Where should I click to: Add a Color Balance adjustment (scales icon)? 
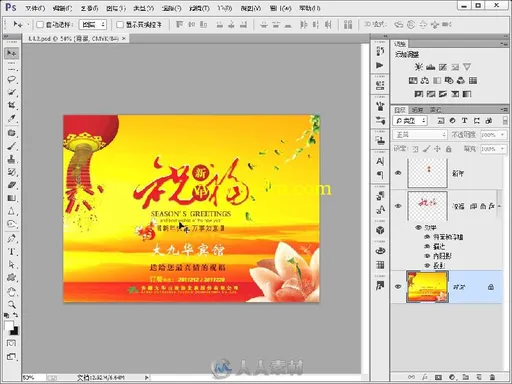(425, 81)
